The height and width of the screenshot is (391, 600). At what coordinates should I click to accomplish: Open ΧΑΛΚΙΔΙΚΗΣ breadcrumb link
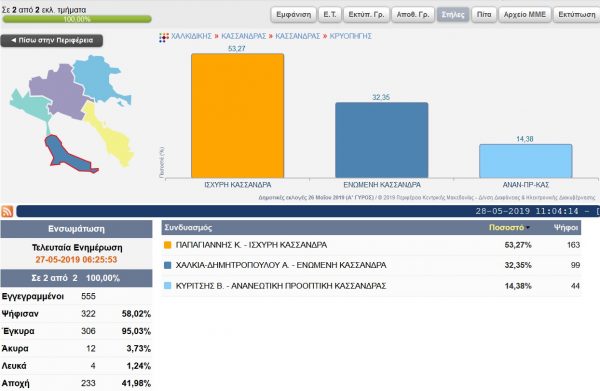(x=191, y=36)
